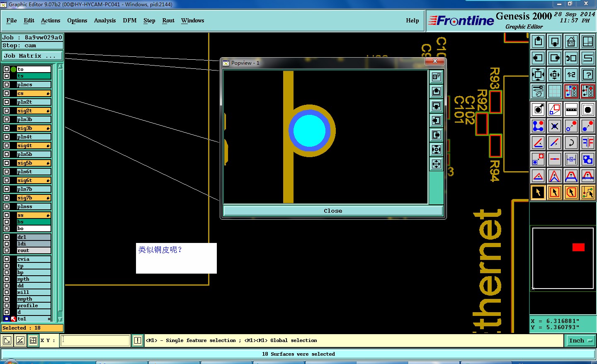Select the rectangle area selection tool

coord(555,192)
